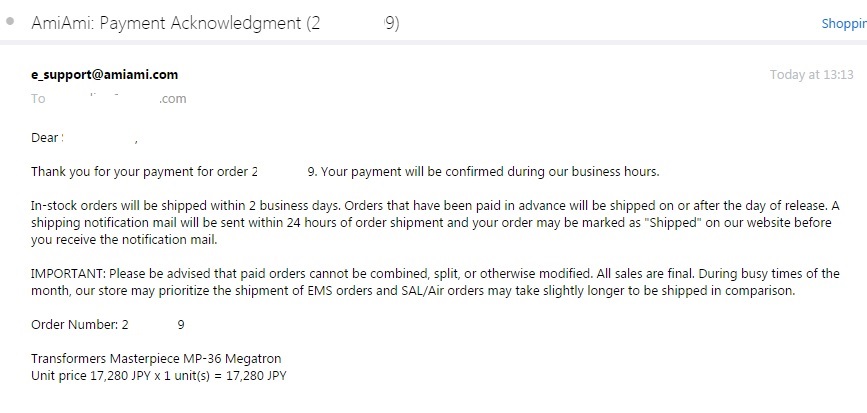The height and width of the screenshot is (413, 867).
Task: Click 'Transformers Masterpiece MP-36 Megatron' item name
Action: (x=156, y=359)
